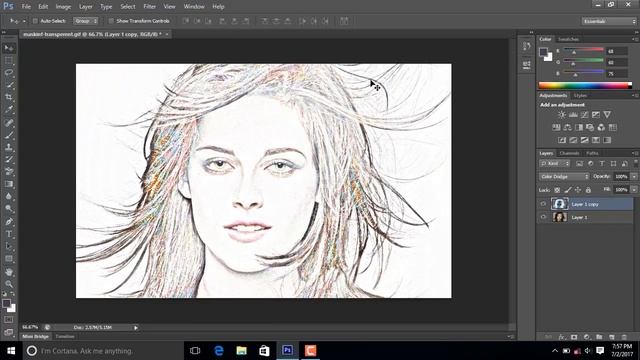640x360 pixels.
Task: Open the layer filter Kind dropdown
Action: click(x=554, y=164)
